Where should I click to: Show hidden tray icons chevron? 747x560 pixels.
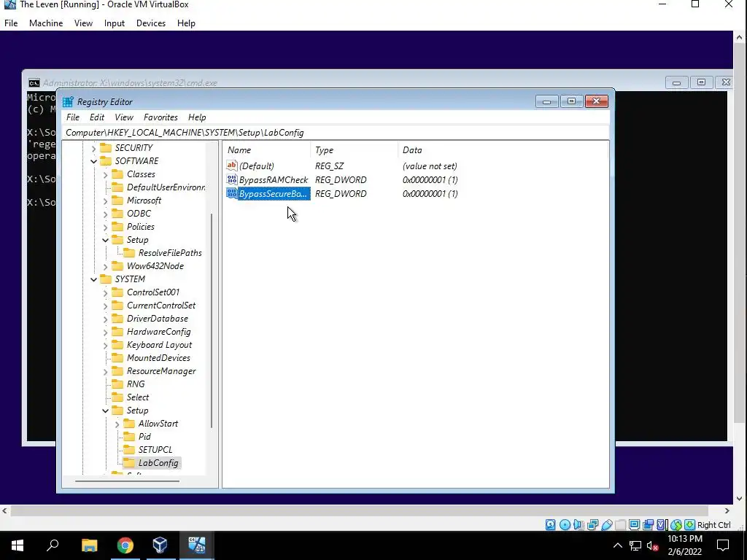(617, 545)
